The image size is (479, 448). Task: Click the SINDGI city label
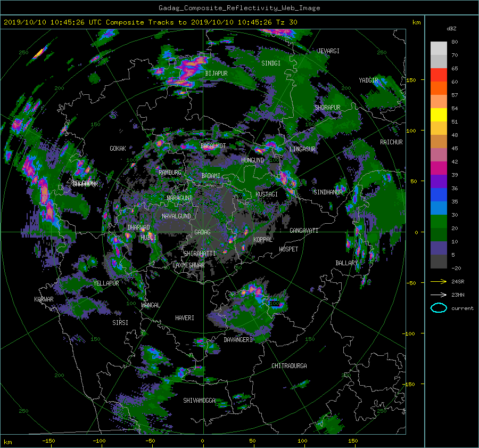(271, 63)
